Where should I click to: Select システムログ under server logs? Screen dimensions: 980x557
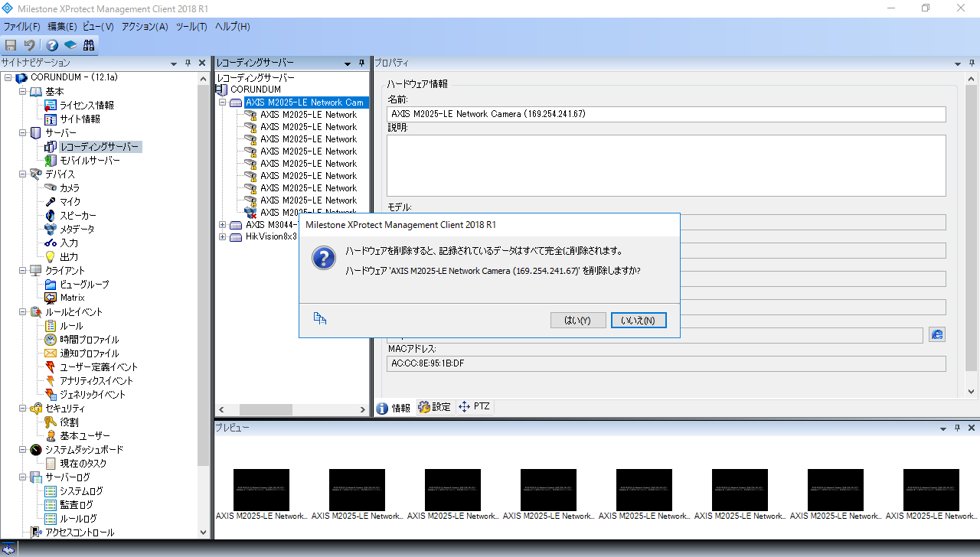[81, 491]
